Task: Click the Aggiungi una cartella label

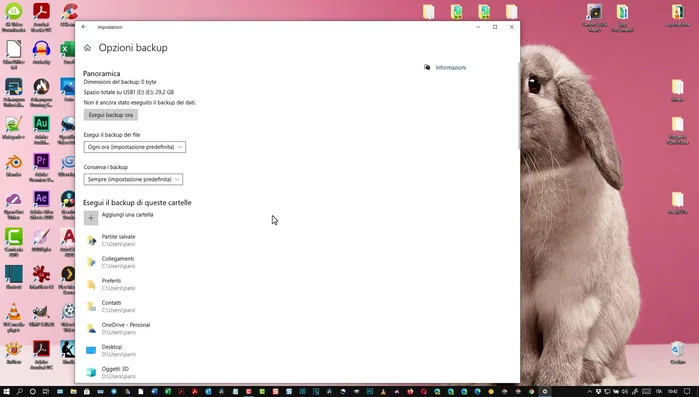Action: coord(127,215)
